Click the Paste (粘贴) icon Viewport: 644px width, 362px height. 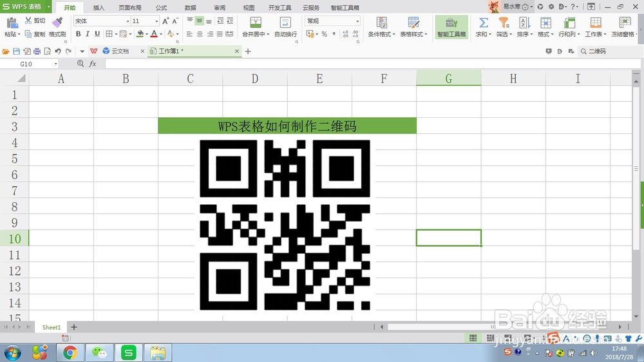(x=12, y=23)
